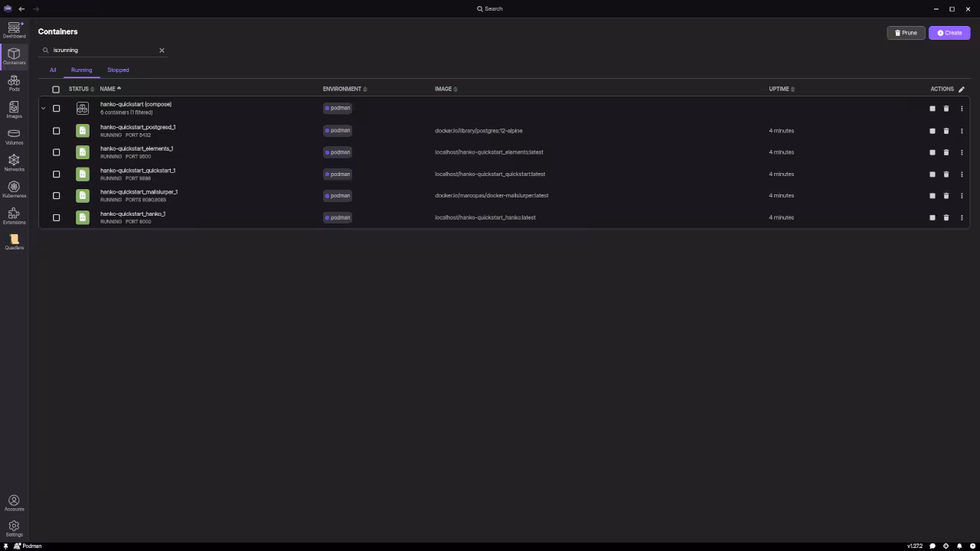Stop the hanko-quickstart_elements_1 container
The image size is (980, 551).
click(x=932, y=152)
